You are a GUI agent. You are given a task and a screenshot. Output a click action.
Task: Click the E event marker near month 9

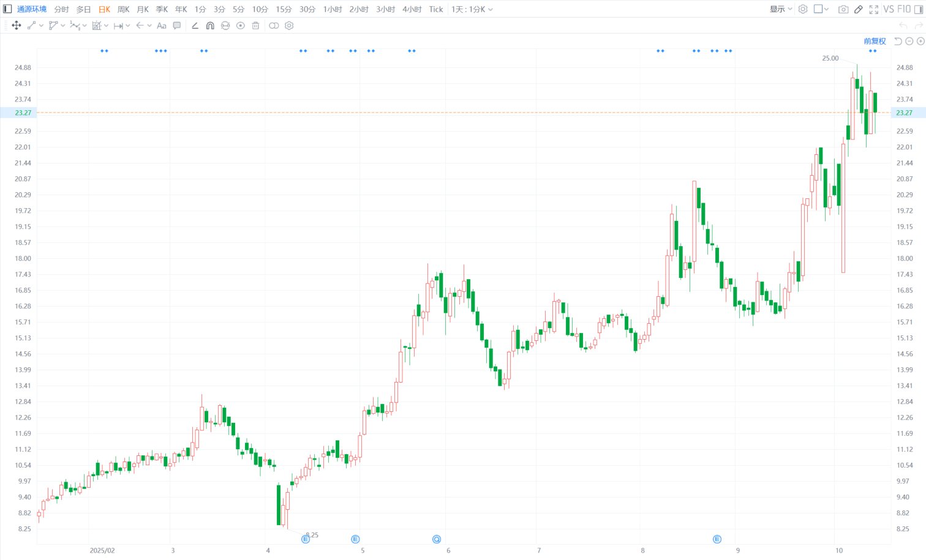click(717, 539)
